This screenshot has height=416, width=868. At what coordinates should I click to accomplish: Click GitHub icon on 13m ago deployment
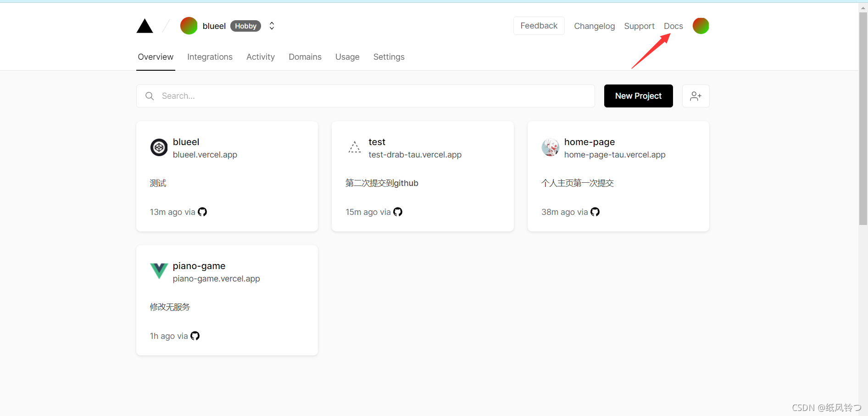point(202,212)
